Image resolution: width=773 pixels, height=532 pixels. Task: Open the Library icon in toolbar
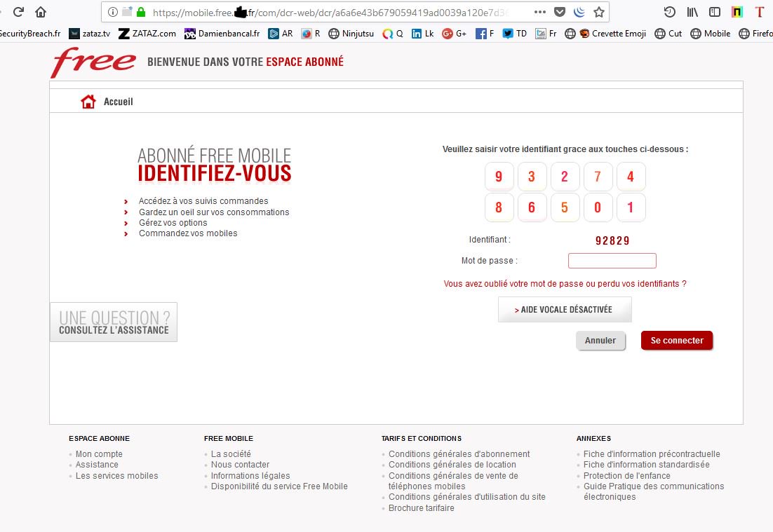[x=692, y=12]
